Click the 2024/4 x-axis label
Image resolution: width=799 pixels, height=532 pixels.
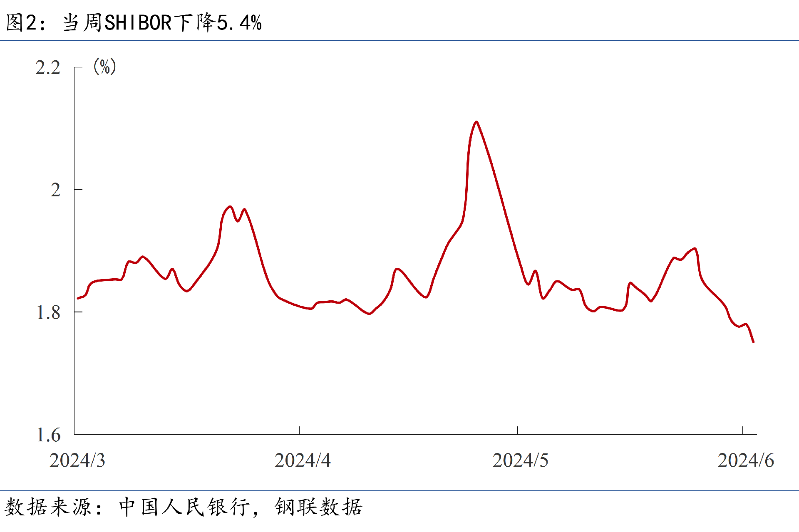303,460
